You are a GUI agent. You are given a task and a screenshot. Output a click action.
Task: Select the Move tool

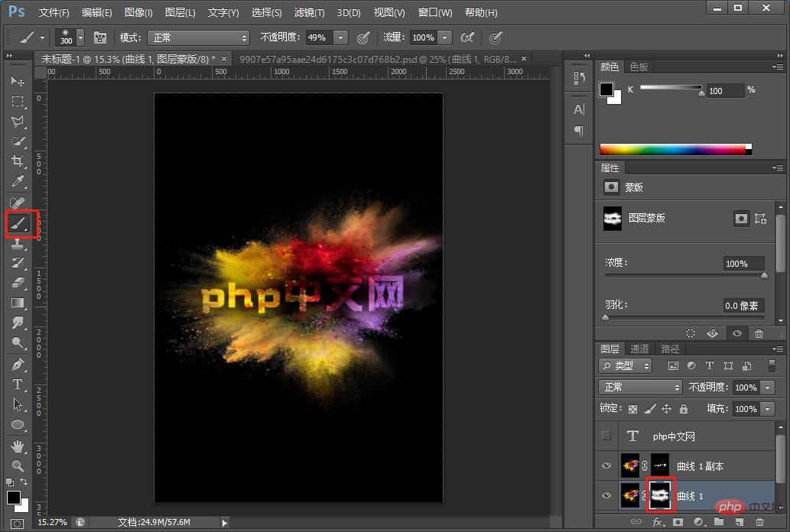click(18, 81)
